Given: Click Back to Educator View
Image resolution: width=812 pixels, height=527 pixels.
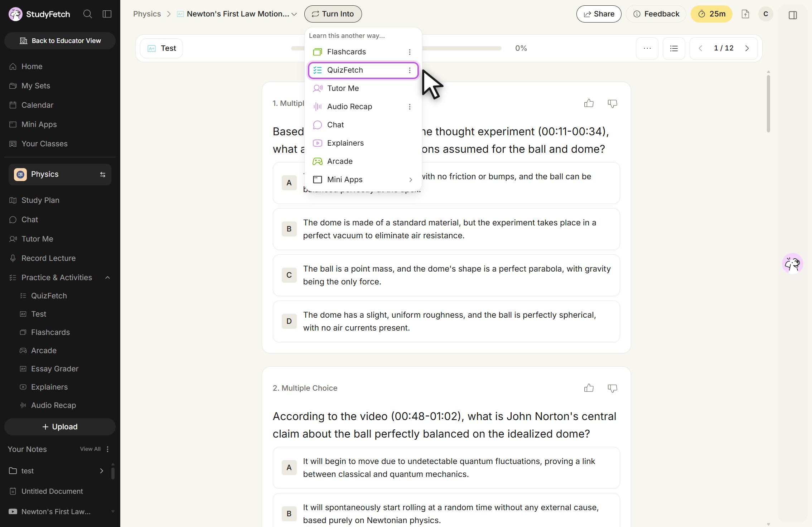Looking at the screenshot, I should (60, 41).
